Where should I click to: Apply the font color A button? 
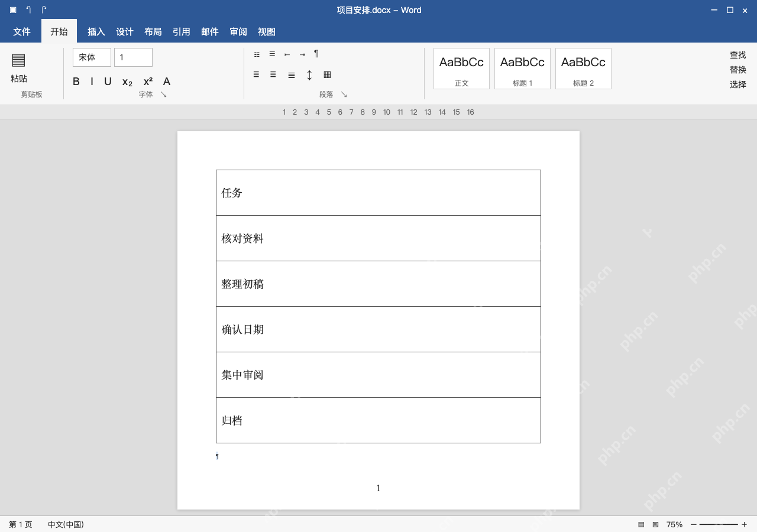[167, 82]
